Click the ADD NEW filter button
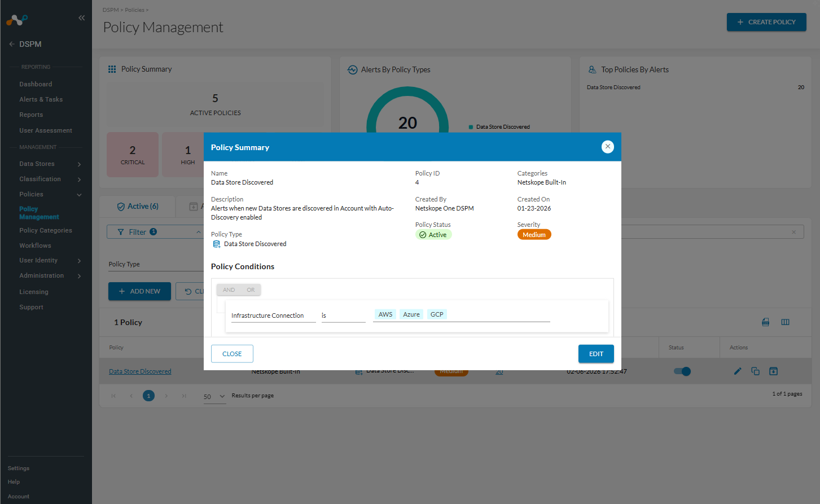Viewport: 820px width, 504px height. [x=139, y=291]
